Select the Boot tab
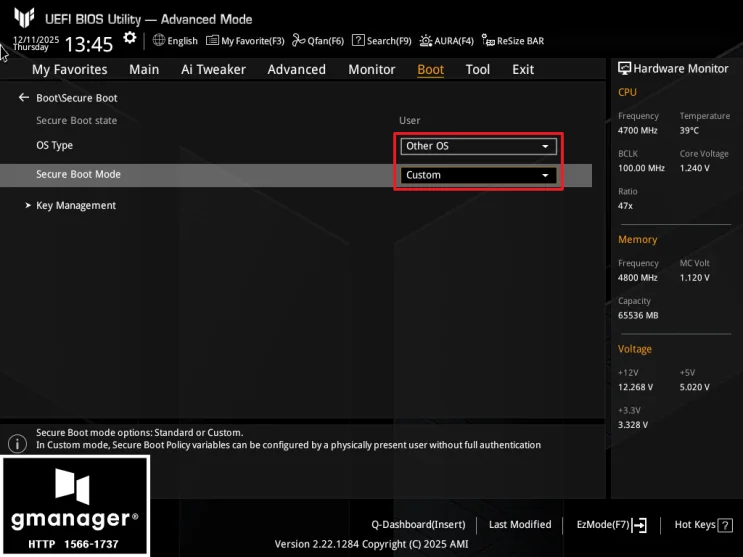Image resolution: width=743 pixels, height=557 pixels. pyautogui.click(x=430, y=70)
